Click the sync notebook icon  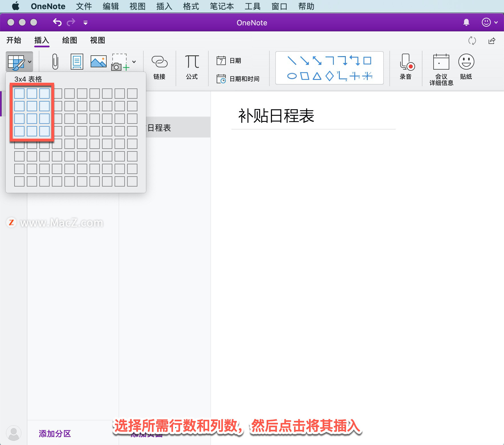(472, 41)
